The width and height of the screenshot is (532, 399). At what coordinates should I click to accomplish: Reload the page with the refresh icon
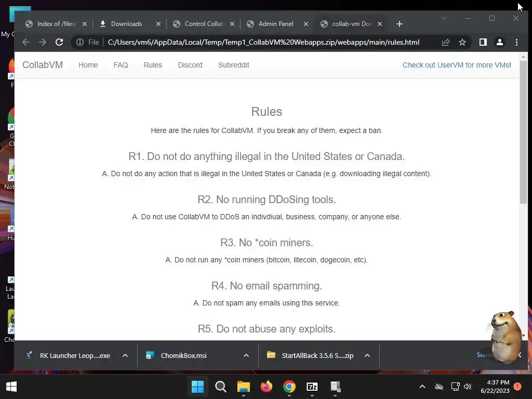pos(59,42)
